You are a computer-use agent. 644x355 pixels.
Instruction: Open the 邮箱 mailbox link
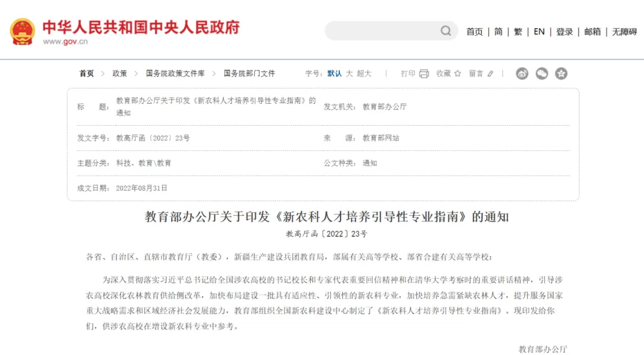point(592,32)
